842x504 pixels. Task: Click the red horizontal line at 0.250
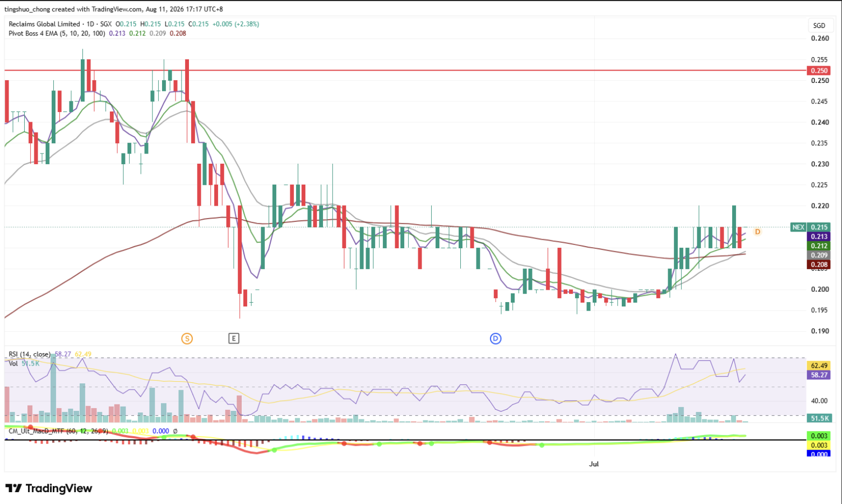click(405, 70)
